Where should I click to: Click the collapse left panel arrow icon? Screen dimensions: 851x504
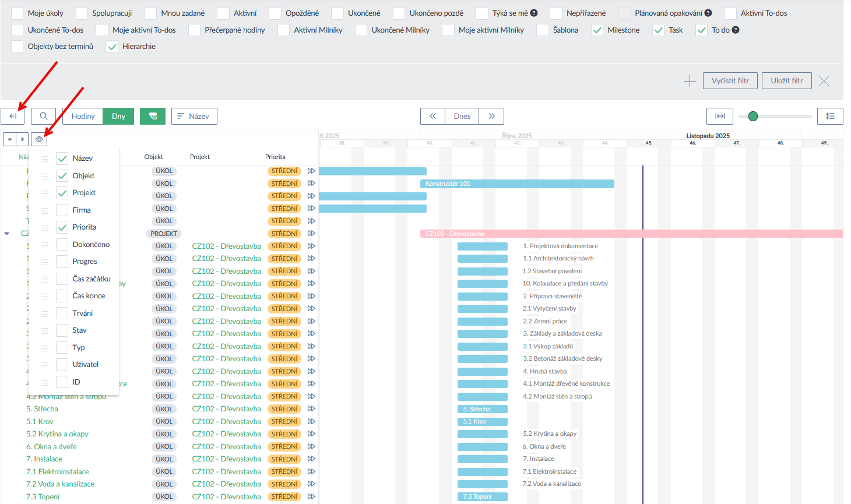pyautogui.click(x=12, y=116)
